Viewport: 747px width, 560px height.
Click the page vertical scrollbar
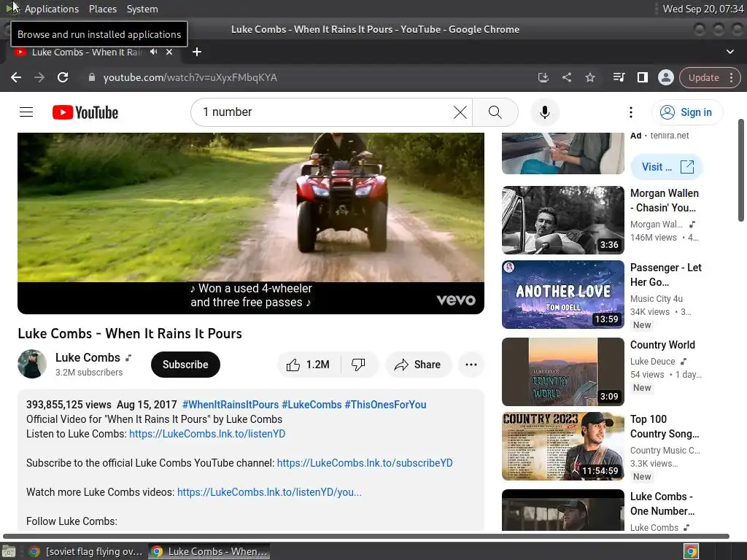coord(741,171)
